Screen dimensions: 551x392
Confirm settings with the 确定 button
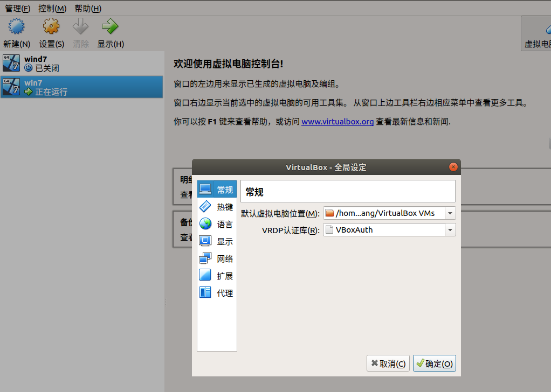point(434,363)
